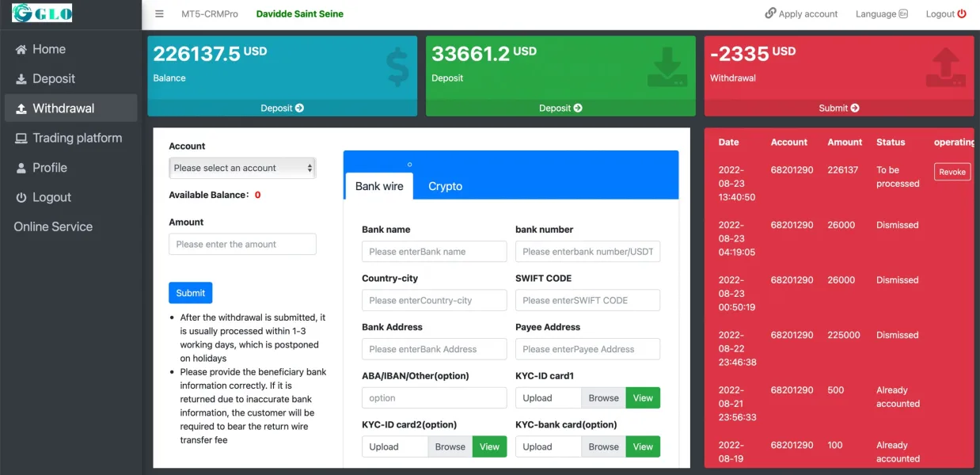Click the GLO logo
The width and height of the screenshot is (980, 475).
42,13
